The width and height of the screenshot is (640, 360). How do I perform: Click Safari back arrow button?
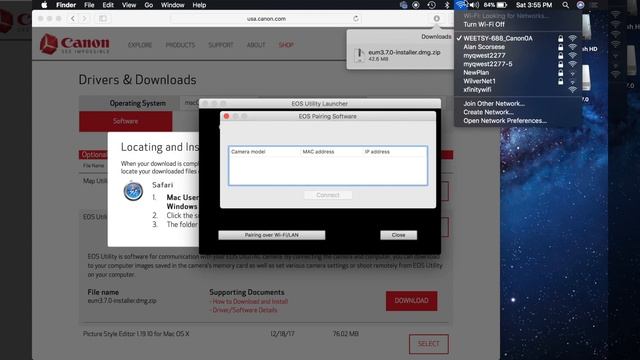click(73, 19)
